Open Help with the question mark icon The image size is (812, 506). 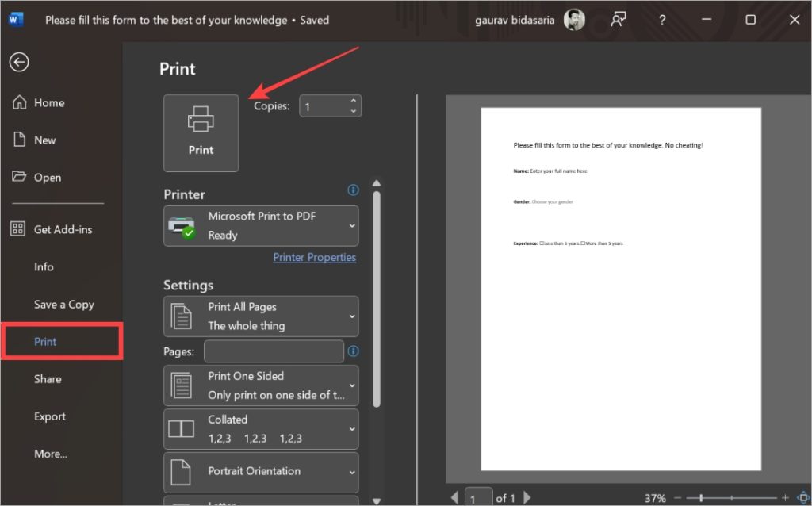tap(662, 20)
